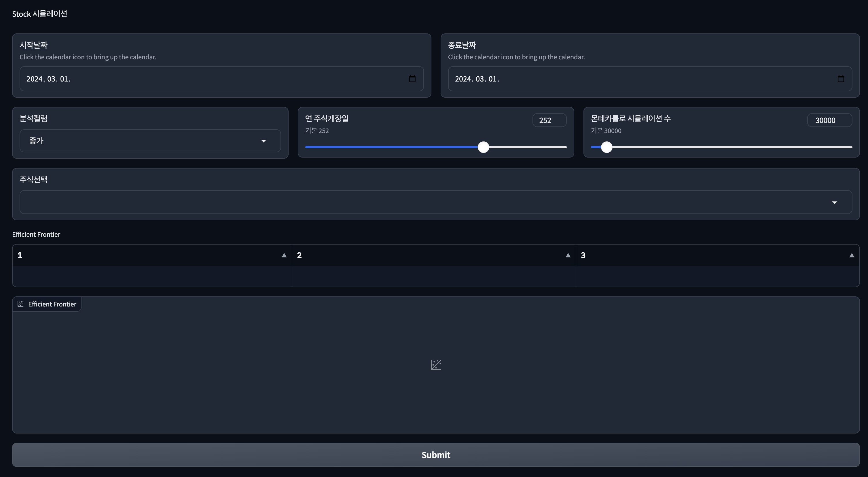Open the 종료날짜 calendar icon

coord(841,79)
